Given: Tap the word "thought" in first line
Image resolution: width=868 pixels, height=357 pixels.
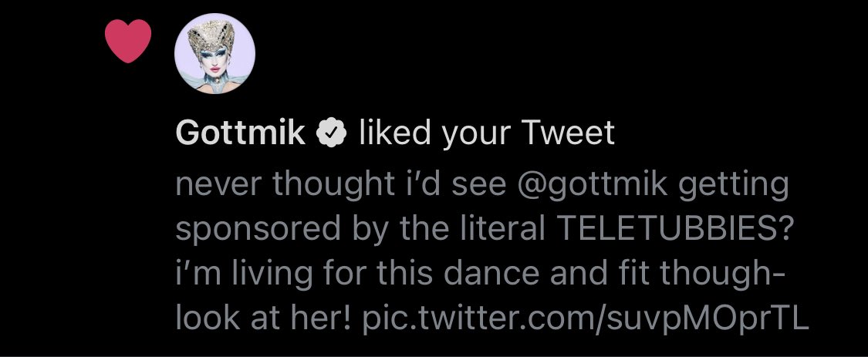Looking at the screenshot, I should (x=333, y=186).
